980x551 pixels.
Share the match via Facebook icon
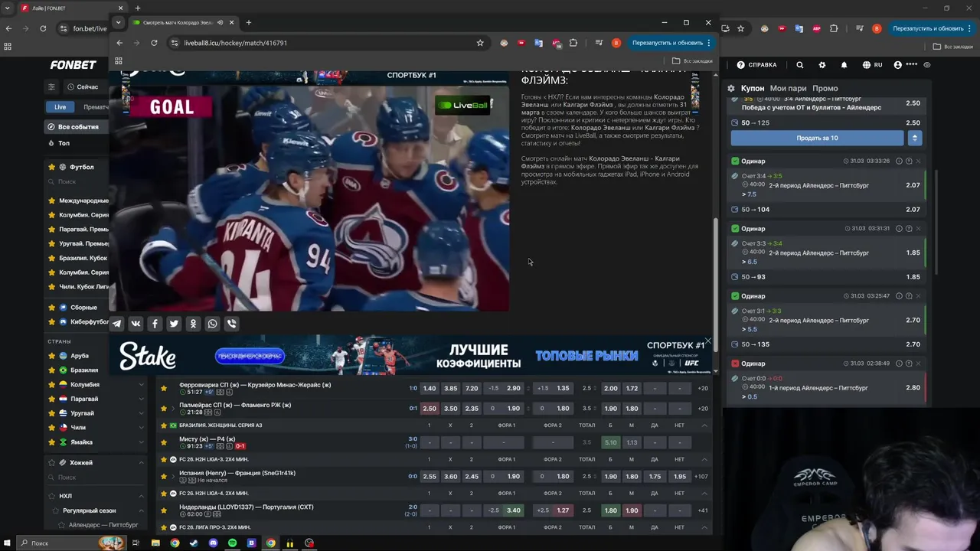[x=155, y=324]
